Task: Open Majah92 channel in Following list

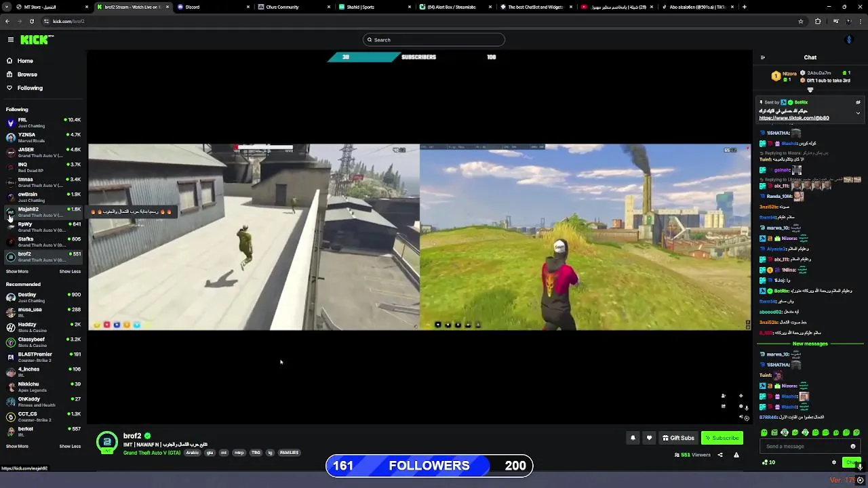Action: pos(43,212)
